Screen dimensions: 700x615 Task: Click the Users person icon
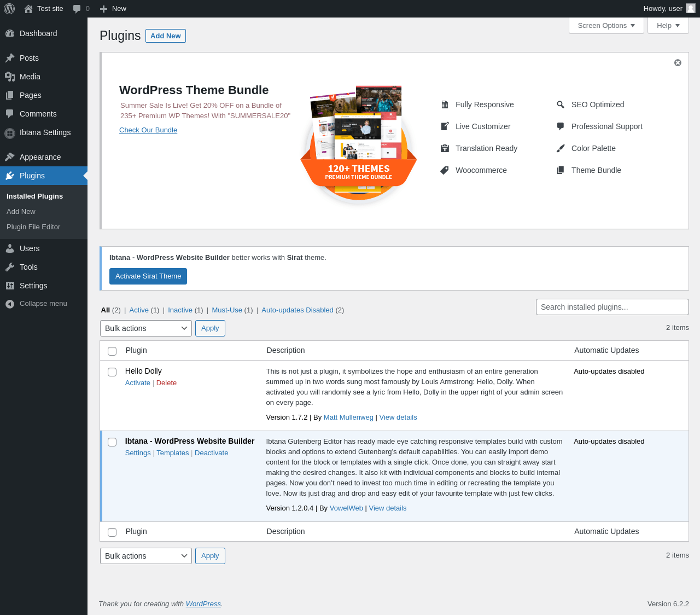tap(10, 248)
